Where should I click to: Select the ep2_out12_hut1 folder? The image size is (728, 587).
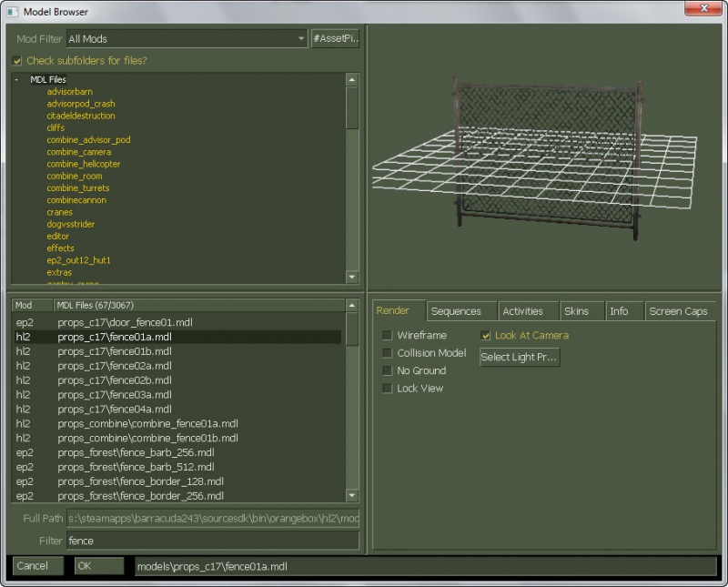78,260
